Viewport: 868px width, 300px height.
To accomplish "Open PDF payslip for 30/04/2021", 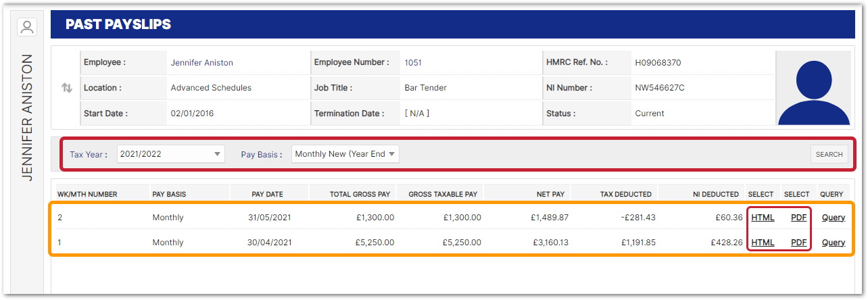I will 798,243.
